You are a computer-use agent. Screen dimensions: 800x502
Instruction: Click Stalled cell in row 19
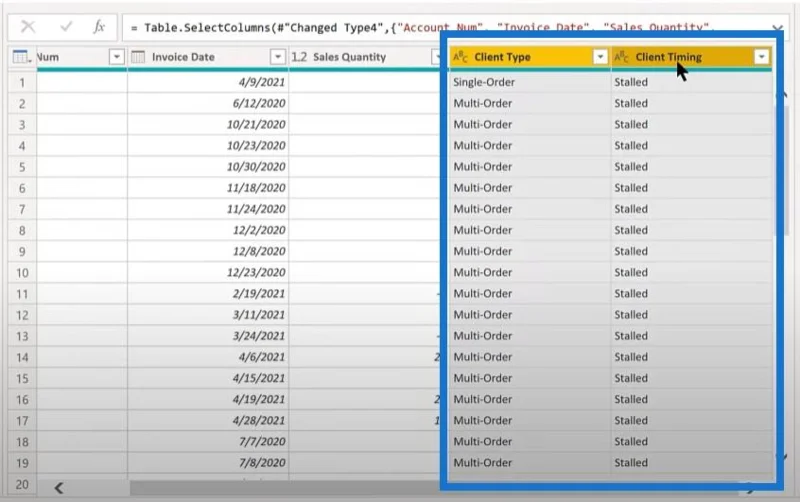click(x=691, y=463)
